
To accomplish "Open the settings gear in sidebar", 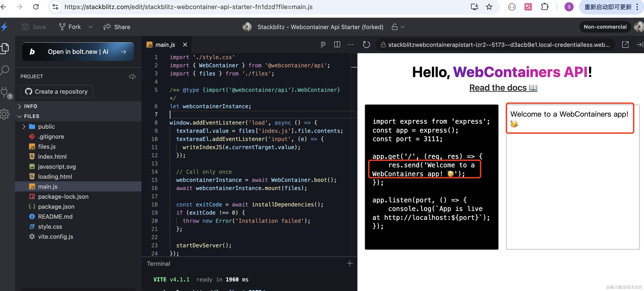I will coord(5,114).
